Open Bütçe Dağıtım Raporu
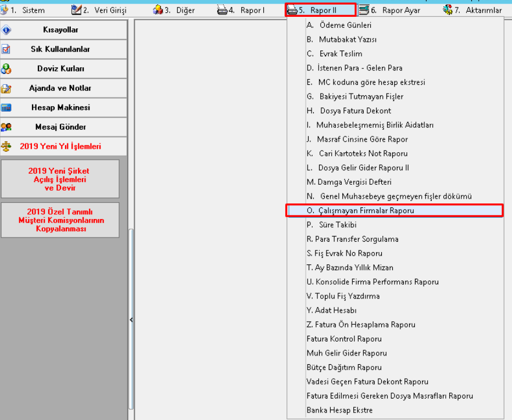The height and width of the screenshot is (420, 512). (x=395, y=367)
